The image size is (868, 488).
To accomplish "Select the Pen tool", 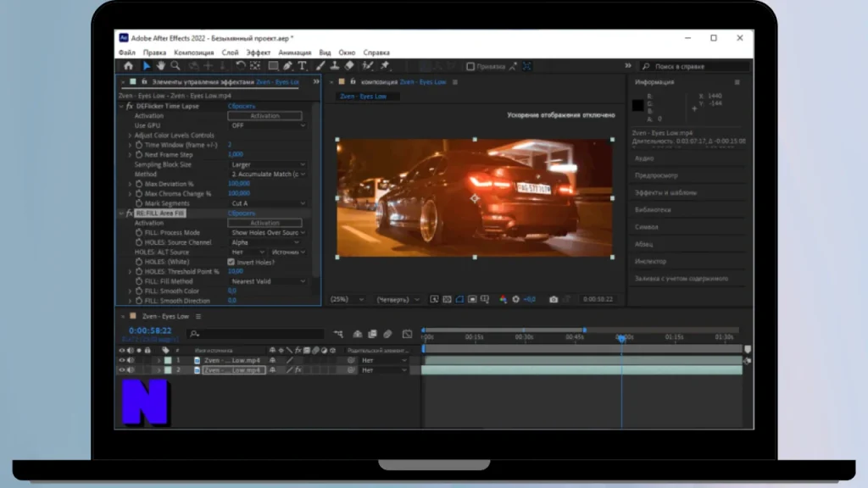I will [288, 66].
